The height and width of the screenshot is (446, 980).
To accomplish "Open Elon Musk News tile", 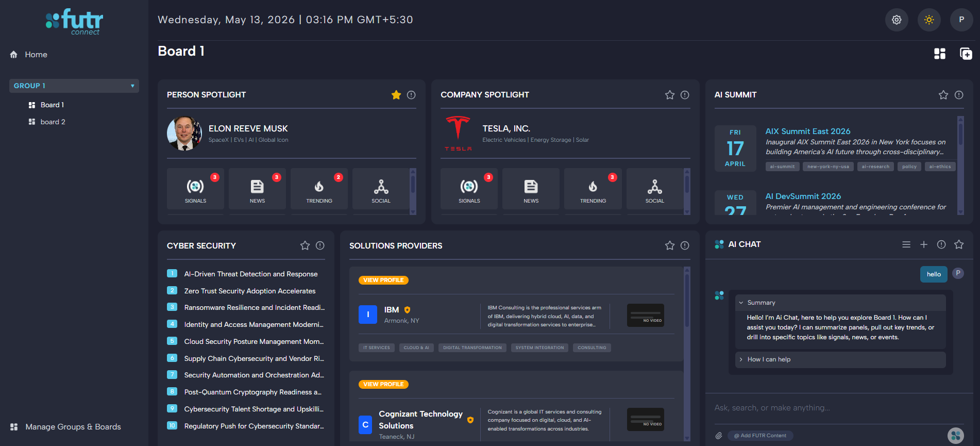I will [257, 189].
